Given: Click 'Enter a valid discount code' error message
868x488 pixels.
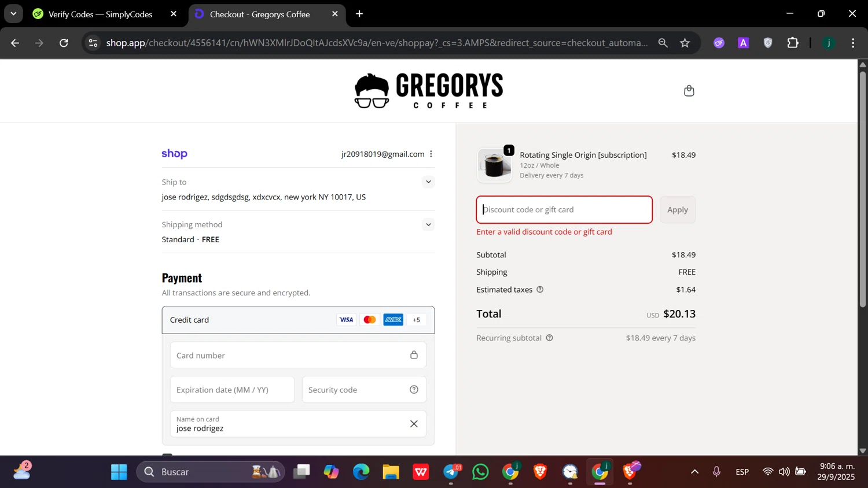Looking at the screenshot, I should coord(544,232).
